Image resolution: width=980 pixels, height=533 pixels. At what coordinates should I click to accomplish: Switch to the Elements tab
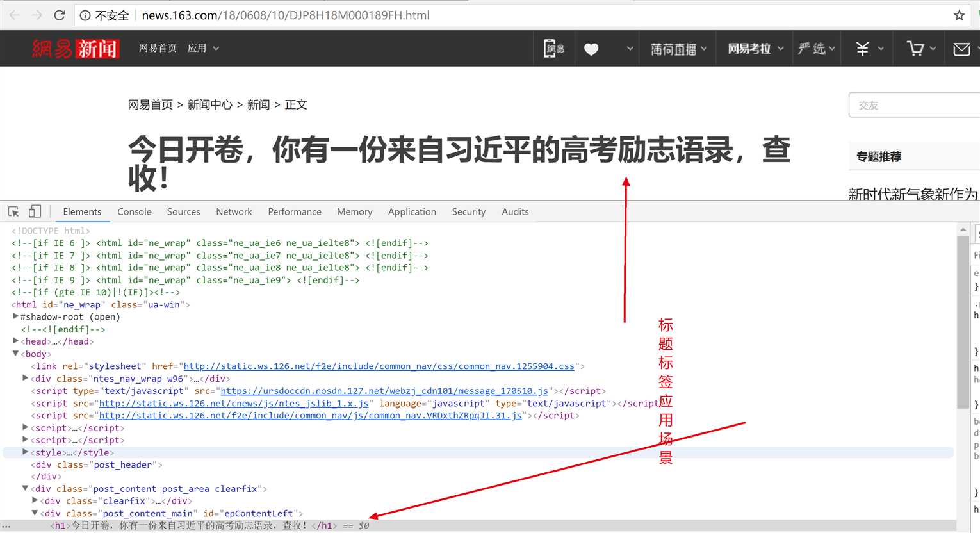pyautogui.click(x=82, y=211)
